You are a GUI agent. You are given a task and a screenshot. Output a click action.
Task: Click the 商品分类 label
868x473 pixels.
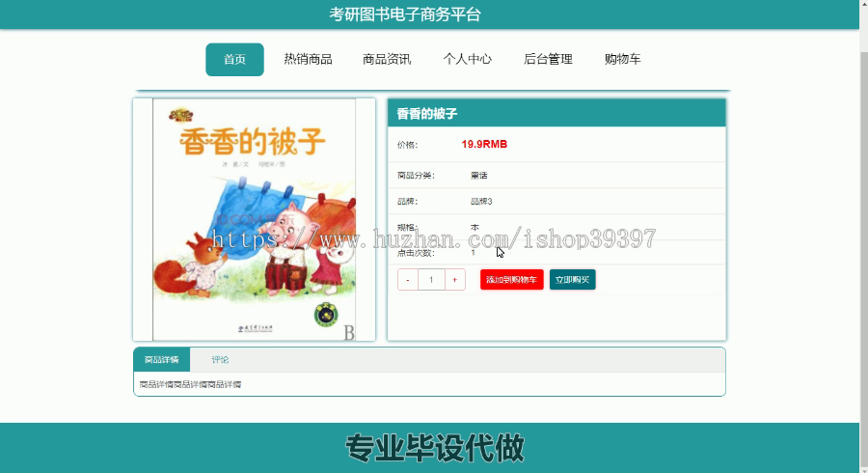point(416,176)
